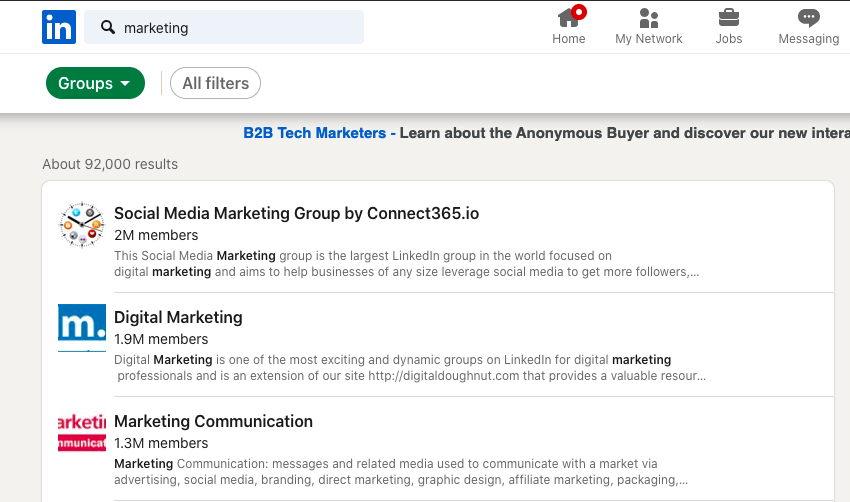Viewport: 850px width, 502px height.
Task: Open Home via house icon
Action: [569, 17]
